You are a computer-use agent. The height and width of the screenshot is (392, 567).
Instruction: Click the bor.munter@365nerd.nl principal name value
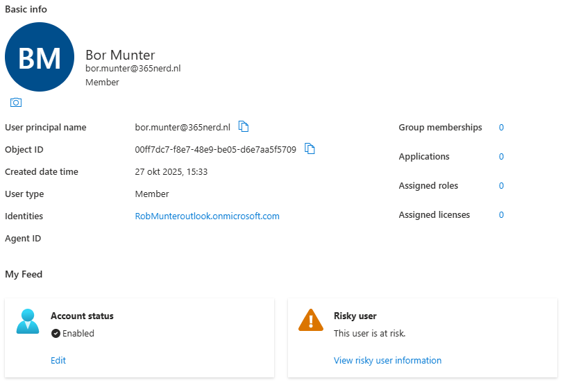[182, 128]
